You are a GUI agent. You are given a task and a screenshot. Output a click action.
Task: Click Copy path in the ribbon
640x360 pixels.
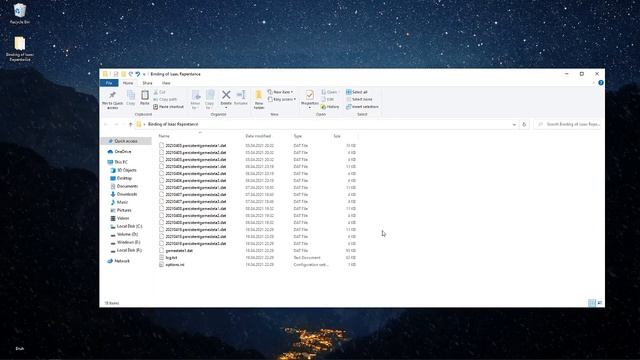[x=165, y=99]
